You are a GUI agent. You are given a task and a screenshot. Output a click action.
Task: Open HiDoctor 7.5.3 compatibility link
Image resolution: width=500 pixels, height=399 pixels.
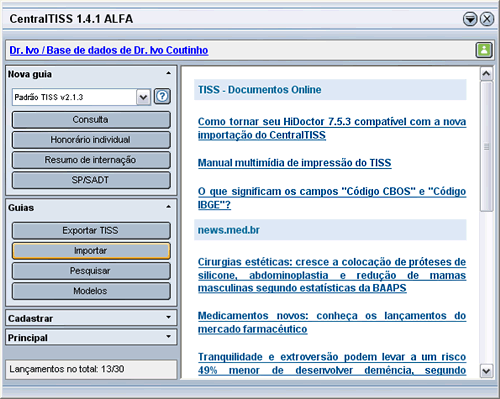click(332, 128)
